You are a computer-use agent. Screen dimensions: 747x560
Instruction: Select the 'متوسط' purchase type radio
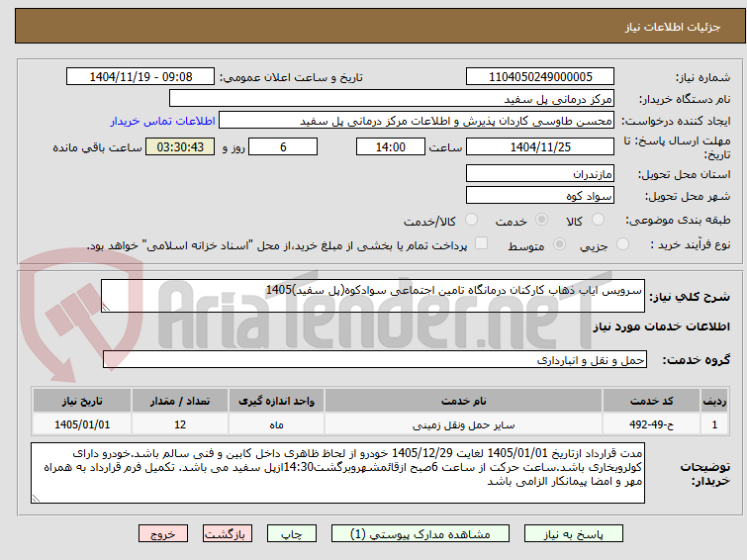tap(559, 244)
